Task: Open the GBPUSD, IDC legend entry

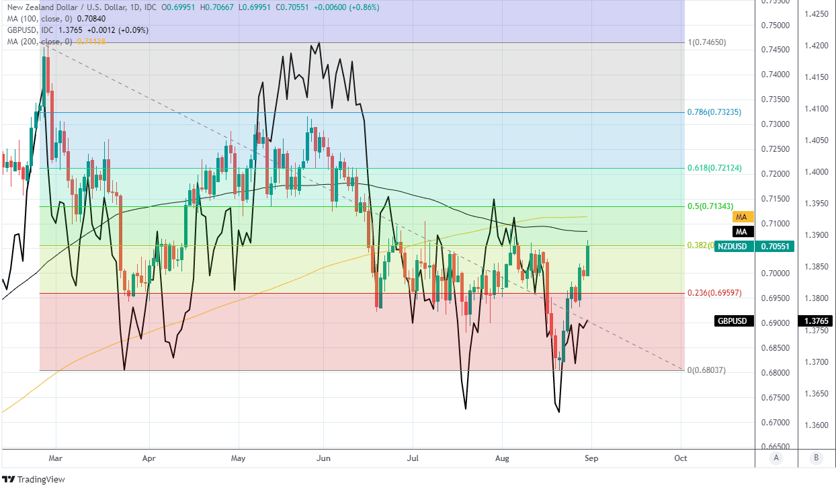Action: tap(30, 30)
